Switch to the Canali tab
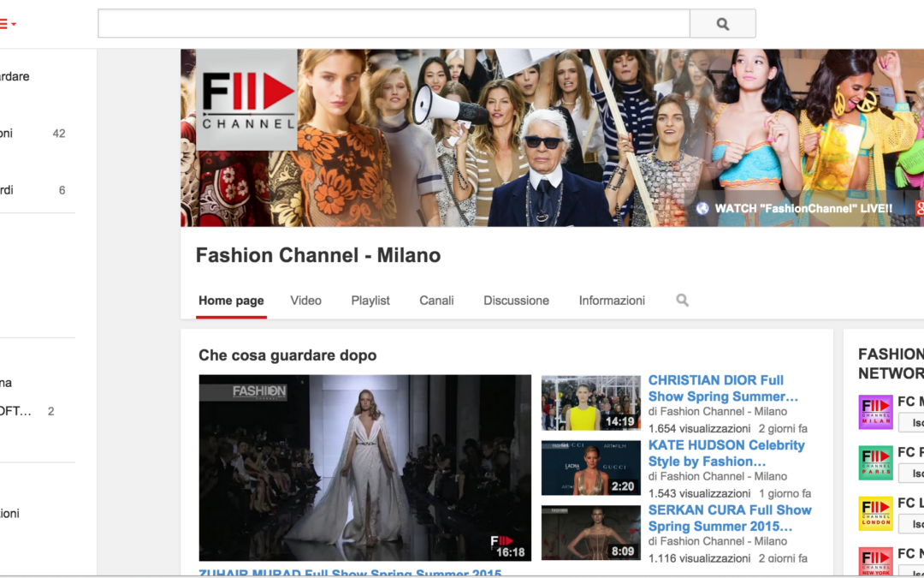 [x=436, y=301]
